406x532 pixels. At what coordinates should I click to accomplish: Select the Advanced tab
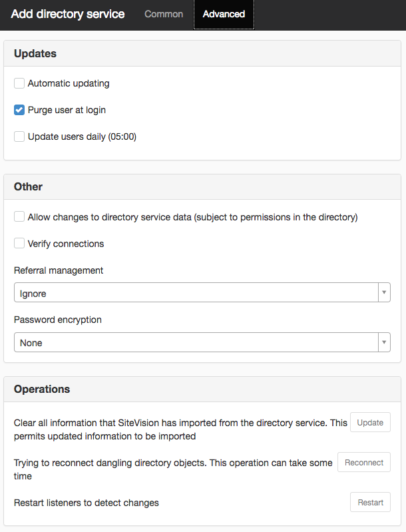pos(224,14)
